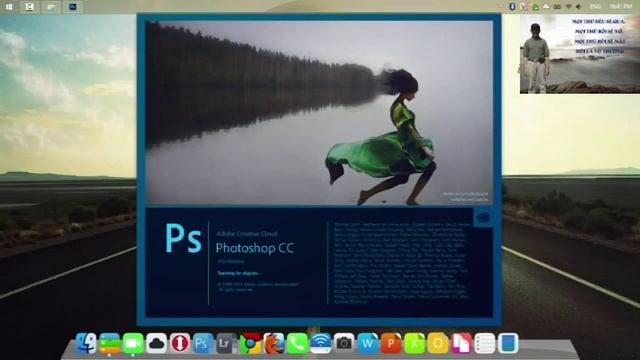640x360 pixels.
Task: Click the 'Photoshop CC' title text
Action: 255,248
